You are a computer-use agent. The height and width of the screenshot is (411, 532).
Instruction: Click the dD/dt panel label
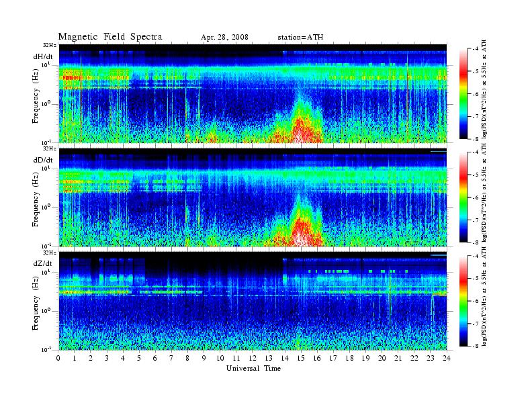coord(43,160)
